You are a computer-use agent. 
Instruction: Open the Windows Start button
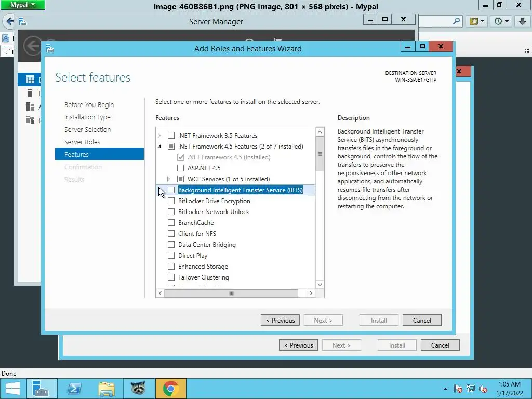(x=13, y=389)
